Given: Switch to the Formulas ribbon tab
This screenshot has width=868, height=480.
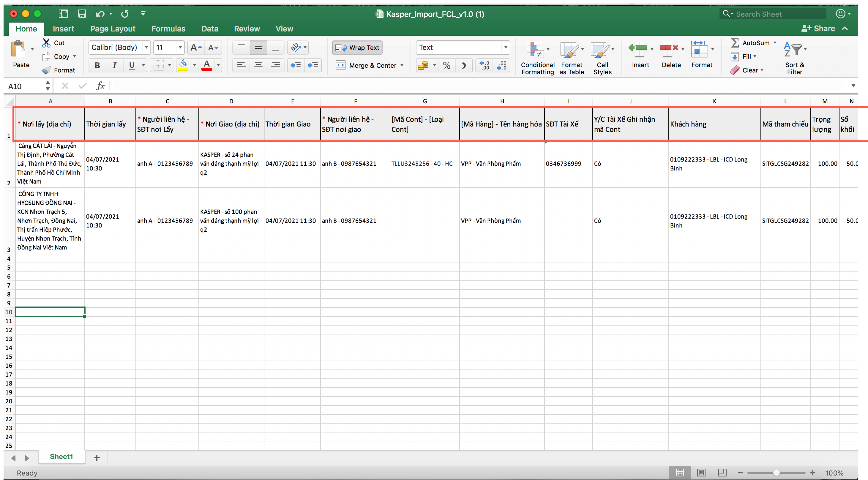Looking at the screenshot, I should point(168,29).
